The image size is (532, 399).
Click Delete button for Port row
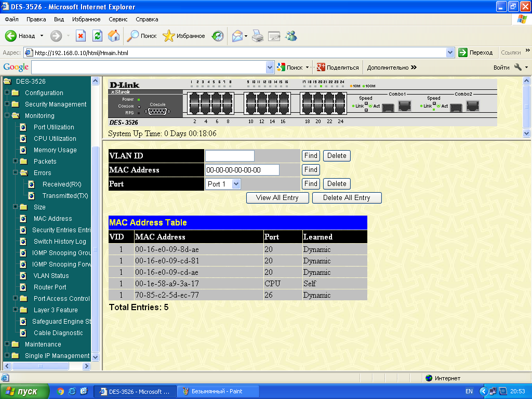[x=337, y=184]
